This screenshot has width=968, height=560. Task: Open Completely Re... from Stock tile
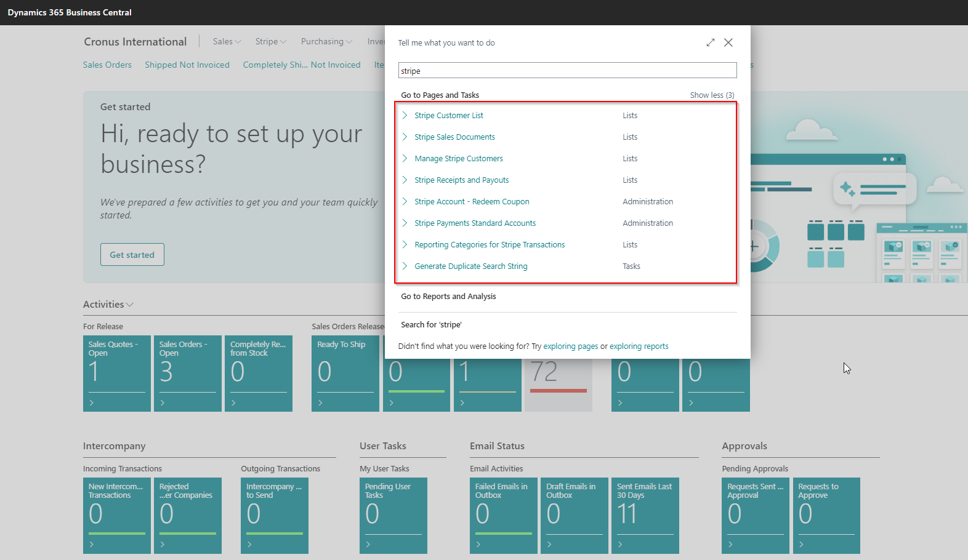pyautogui.click(x=259, y=374)
